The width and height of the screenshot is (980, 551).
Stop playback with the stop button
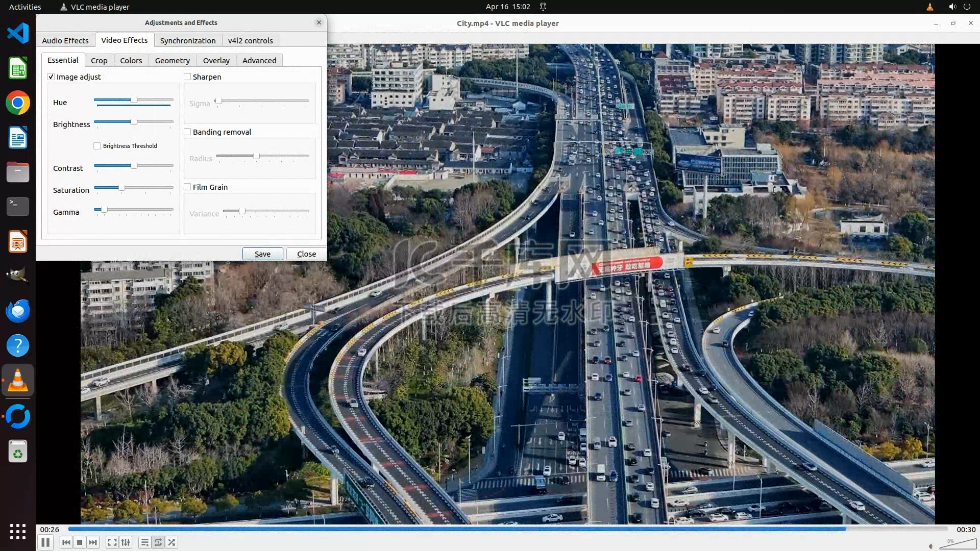[x=80, y=542]
